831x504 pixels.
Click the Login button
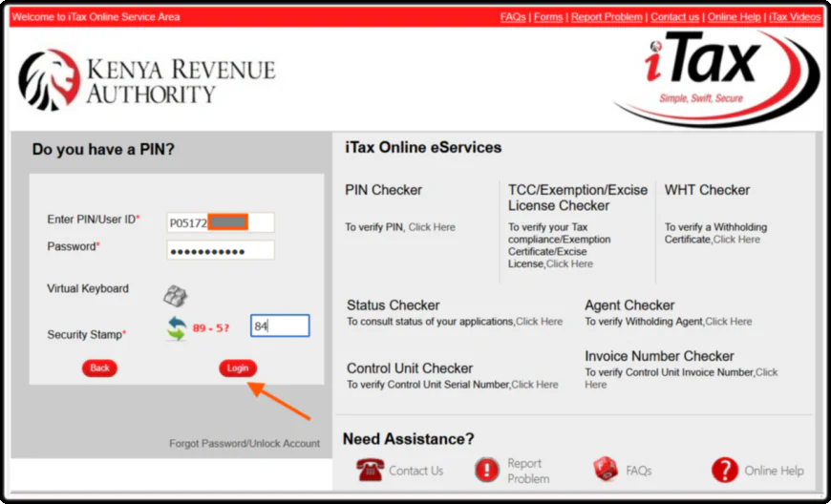click(x=238, y=367)
